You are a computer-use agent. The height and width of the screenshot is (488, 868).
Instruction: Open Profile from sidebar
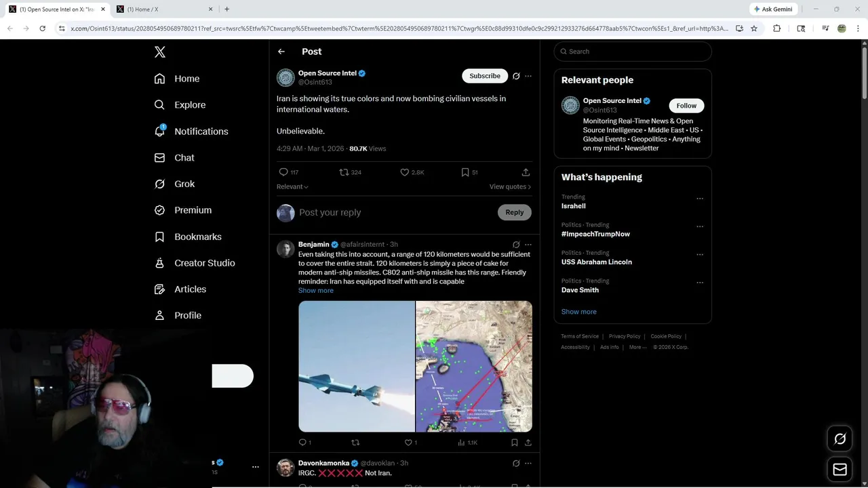click(177, 315)
